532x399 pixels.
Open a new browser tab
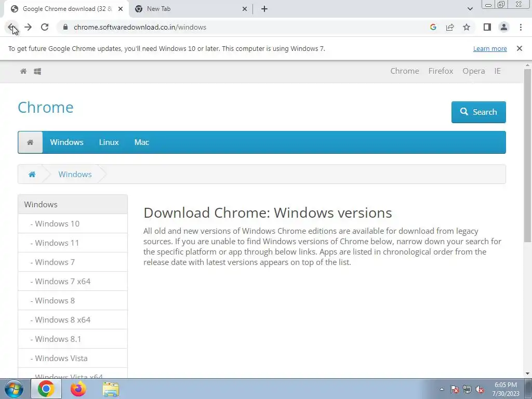coord(264,9)
